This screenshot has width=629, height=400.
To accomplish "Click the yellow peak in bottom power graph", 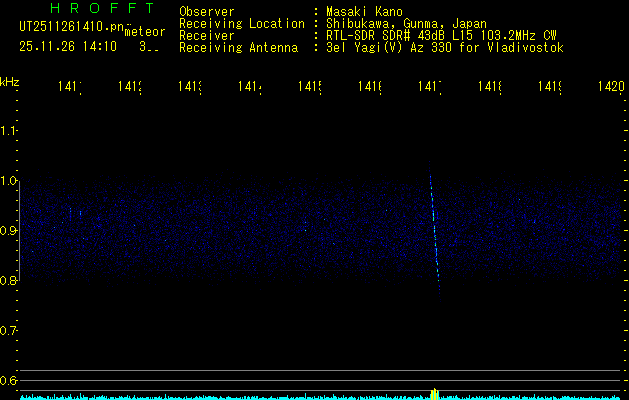I will pyautogui.click(x=433, y=394).
